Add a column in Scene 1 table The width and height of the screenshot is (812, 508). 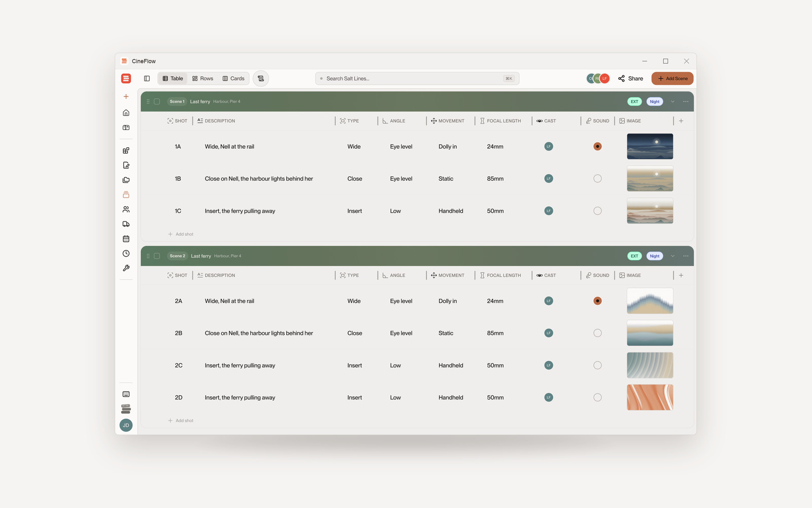coord(681,121)
